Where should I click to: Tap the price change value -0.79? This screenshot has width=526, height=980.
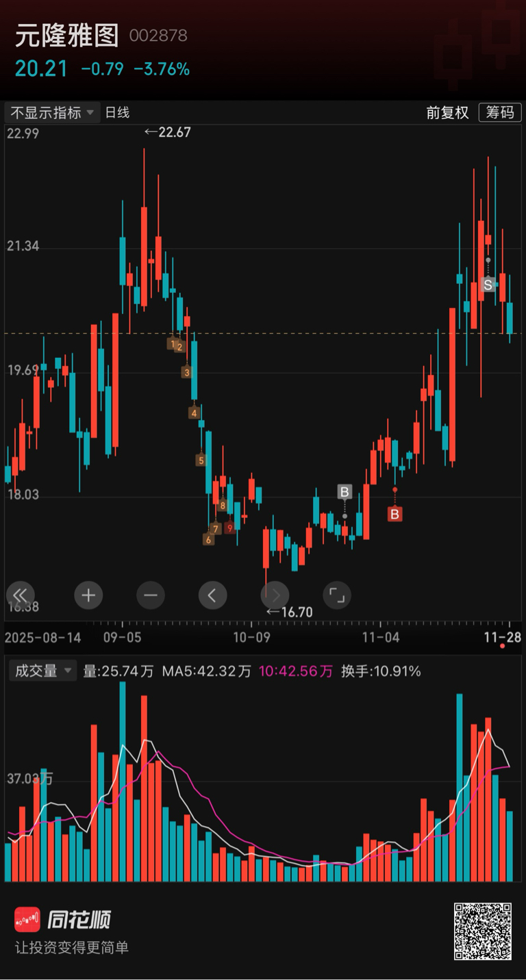[x=102, y=69]
